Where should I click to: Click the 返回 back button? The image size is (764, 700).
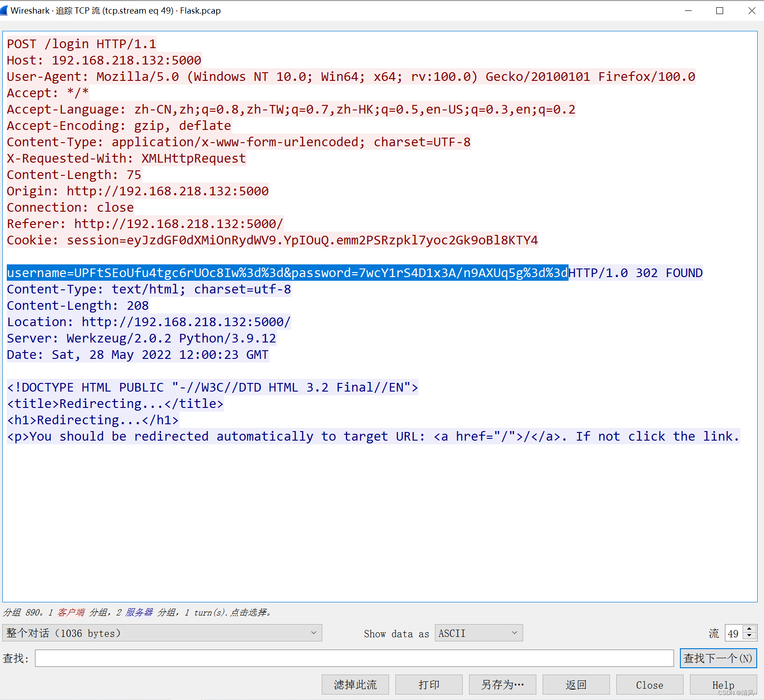tap(576, 685)
